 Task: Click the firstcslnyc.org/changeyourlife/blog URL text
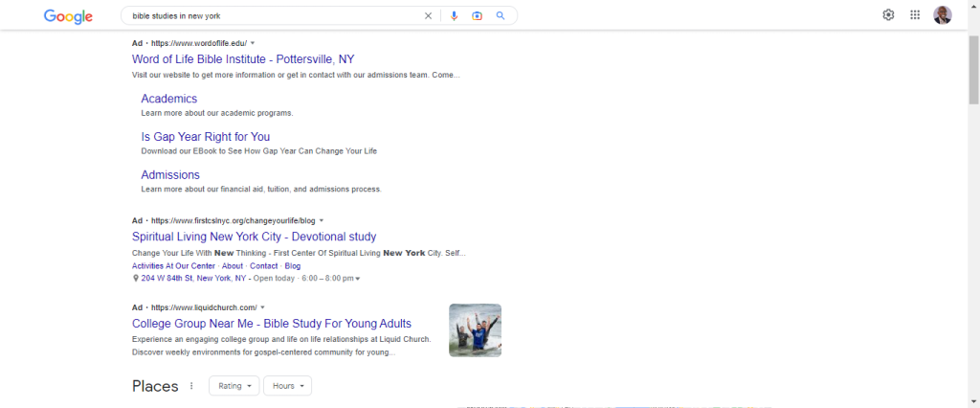(x=234, y=220)
